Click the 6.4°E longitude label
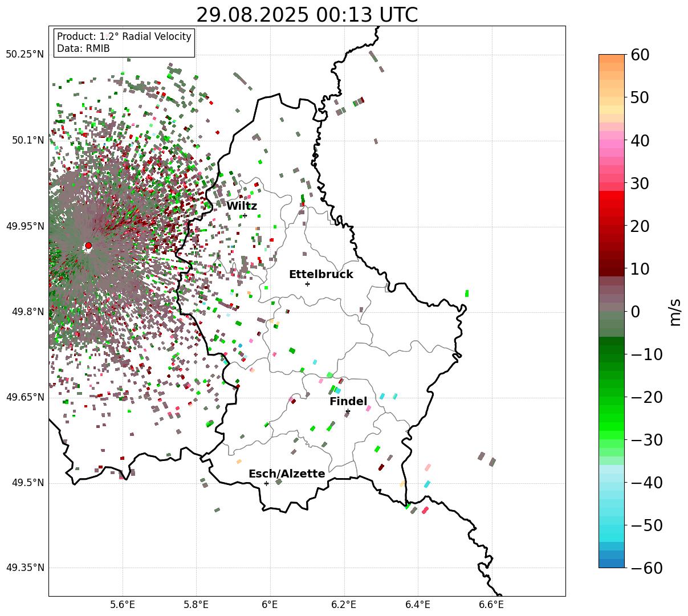 click(418, 605)
